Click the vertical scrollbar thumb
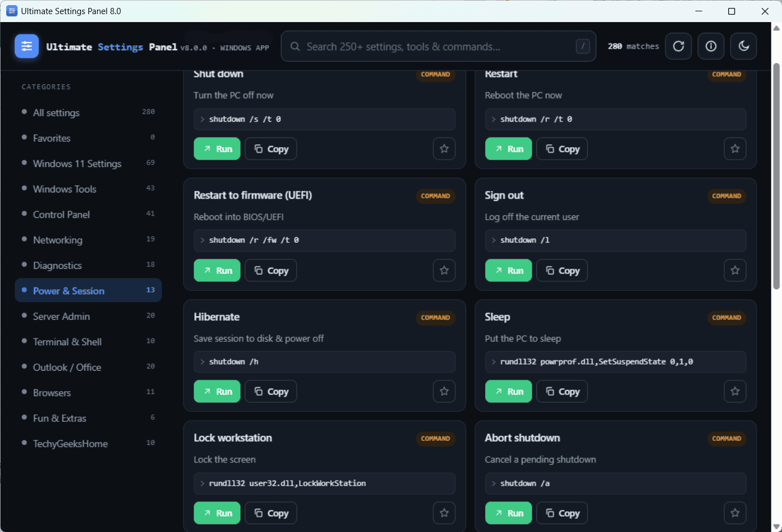 point(776,177)
